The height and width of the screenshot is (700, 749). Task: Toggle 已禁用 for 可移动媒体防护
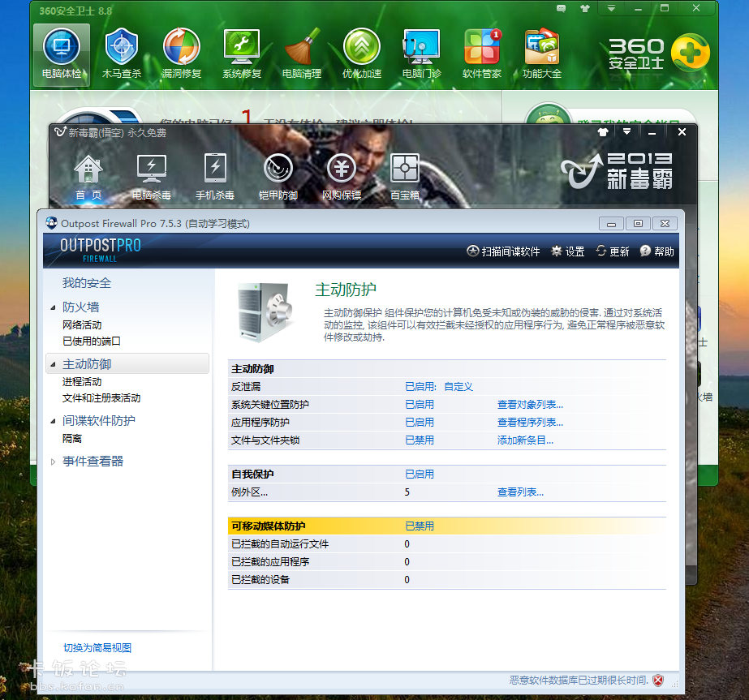(420, 526)
